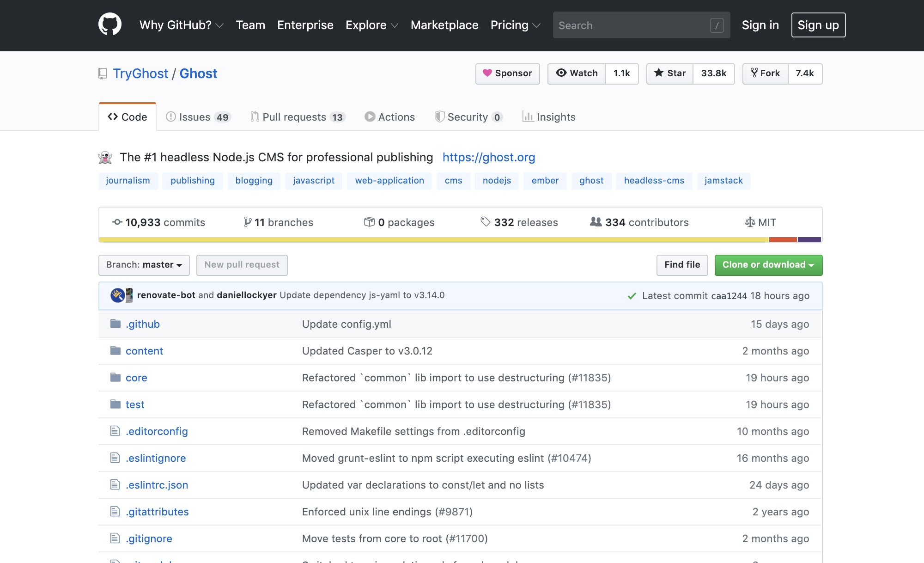Select the jamstack topic tag
Viewport: 924px width, 563px height.
click(x=723, y=181)
